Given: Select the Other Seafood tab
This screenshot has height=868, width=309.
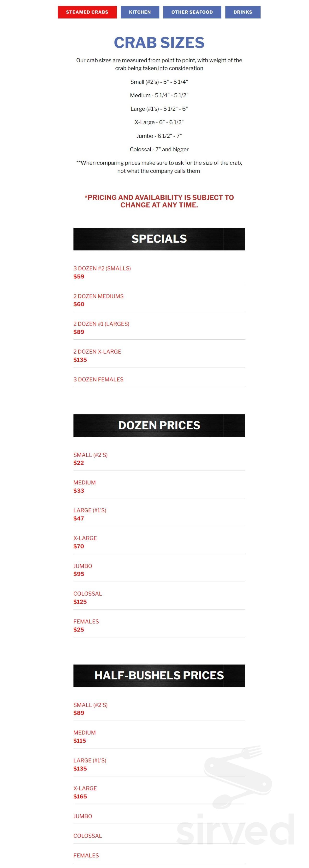Looking at the screenshot, I should 192,12.
